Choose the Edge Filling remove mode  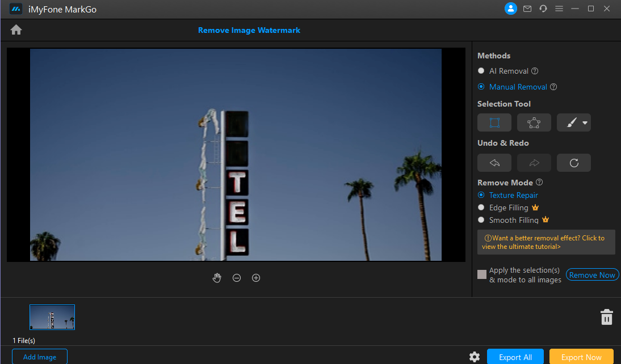[x=481, y=208]
